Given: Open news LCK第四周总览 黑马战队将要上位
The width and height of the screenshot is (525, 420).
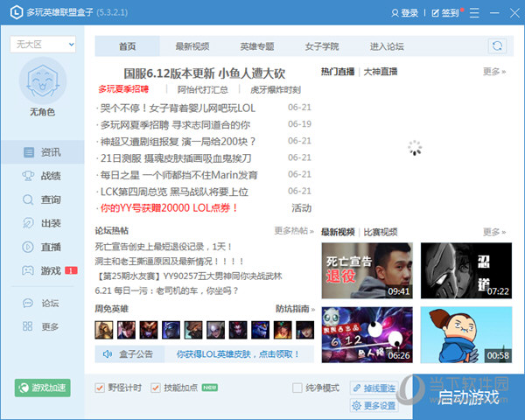Looking at the screenshot, I should tap(174, 192).
